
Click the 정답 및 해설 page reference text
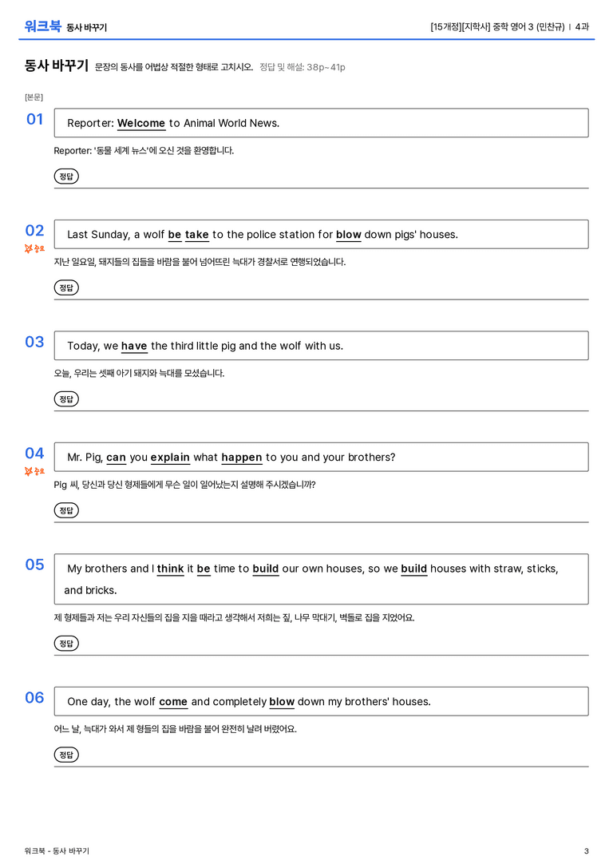click(x=303, y=67)
